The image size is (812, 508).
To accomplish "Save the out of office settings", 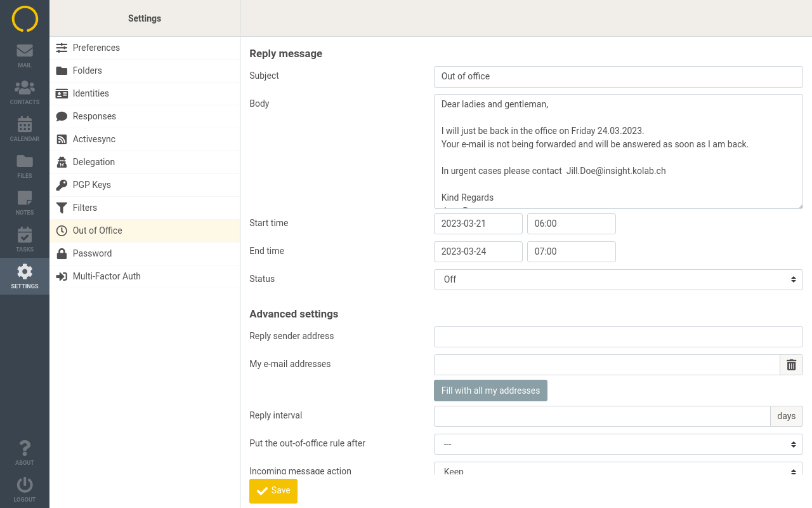I will coord(273,491).
